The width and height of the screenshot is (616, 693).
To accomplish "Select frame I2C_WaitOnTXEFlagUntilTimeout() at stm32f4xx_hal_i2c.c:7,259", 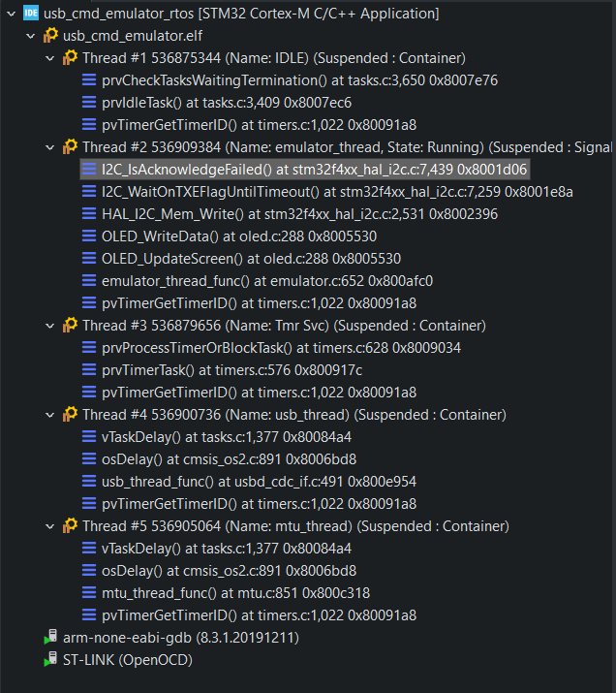I will (x=337, y=192).
